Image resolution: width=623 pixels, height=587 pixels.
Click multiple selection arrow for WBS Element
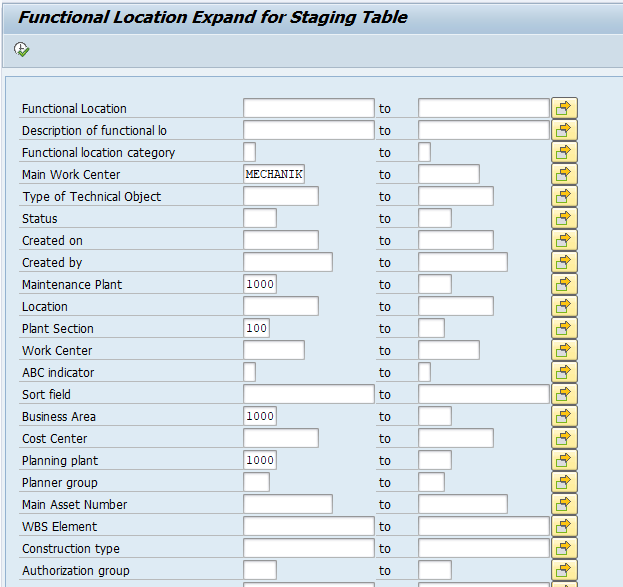[564, 526]
